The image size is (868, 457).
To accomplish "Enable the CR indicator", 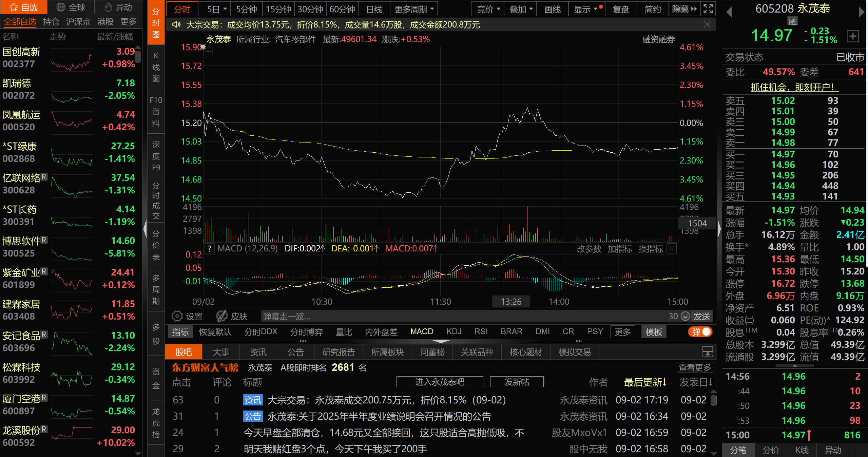I will pos(568,331).
